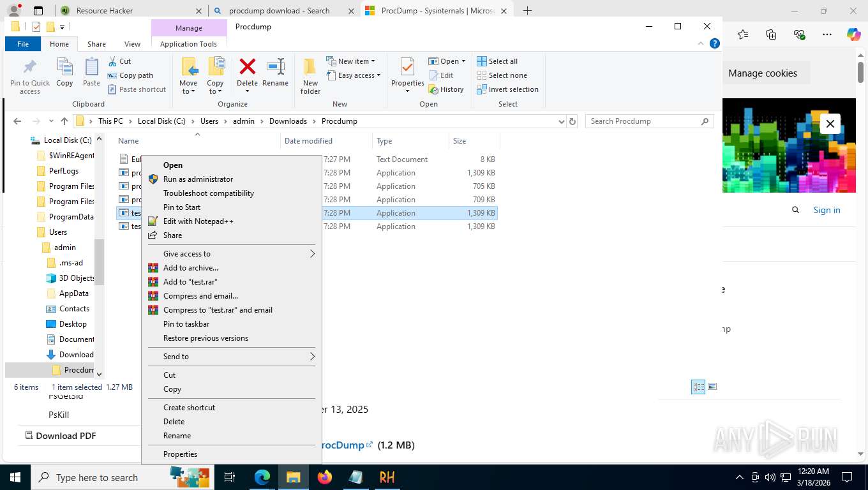Screen dimensions: 868x490
Task: Click the Windows Start button
Action: (x=15, y=477)
